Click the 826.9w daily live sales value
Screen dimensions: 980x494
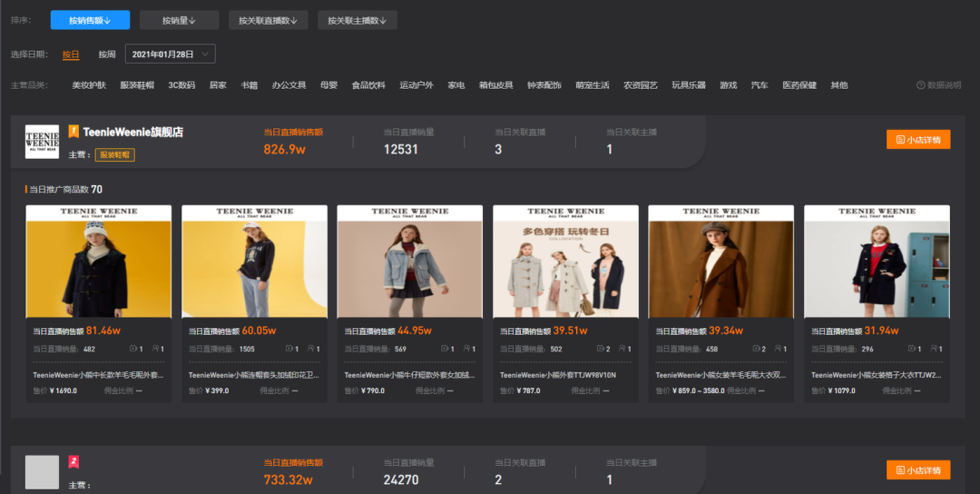[284, 149]
